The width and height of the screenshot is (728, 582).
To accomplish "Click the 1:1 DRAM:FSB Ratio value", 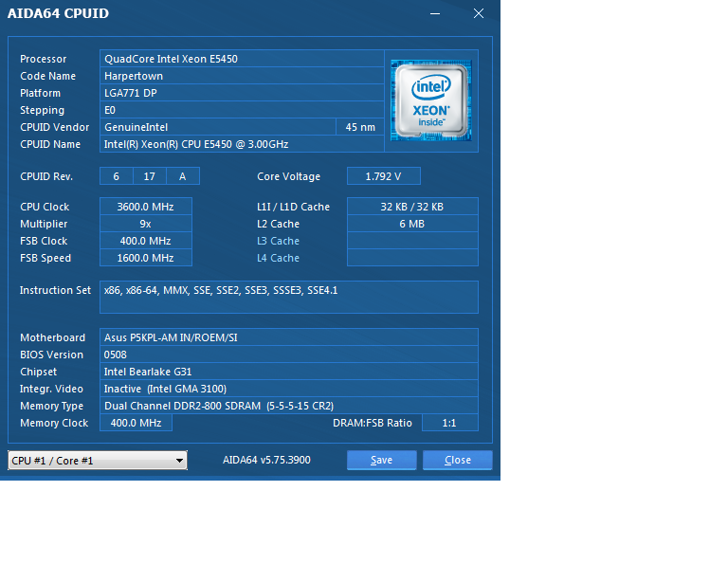I will (450, 423).
